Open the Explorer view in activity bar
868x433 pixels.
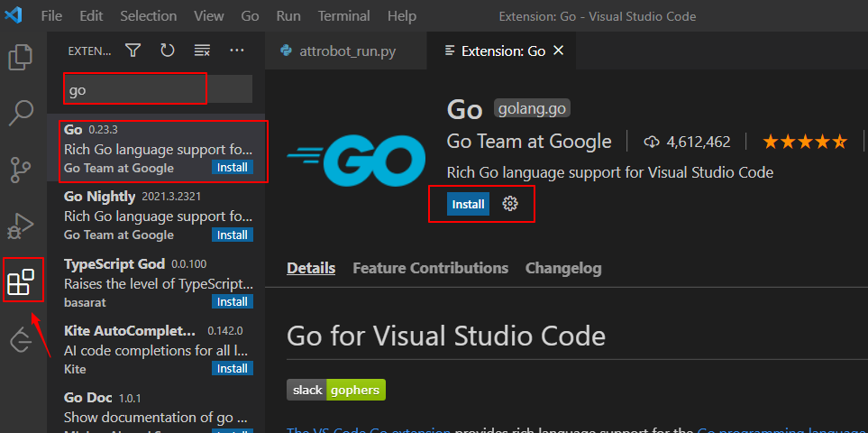pos(21,58)
